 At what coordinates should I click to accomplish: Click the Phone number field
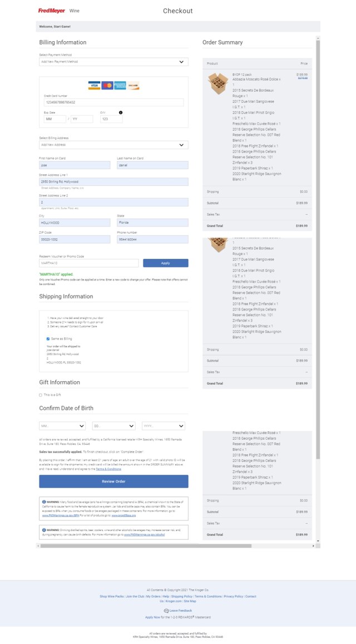click(x=153, y=239)
